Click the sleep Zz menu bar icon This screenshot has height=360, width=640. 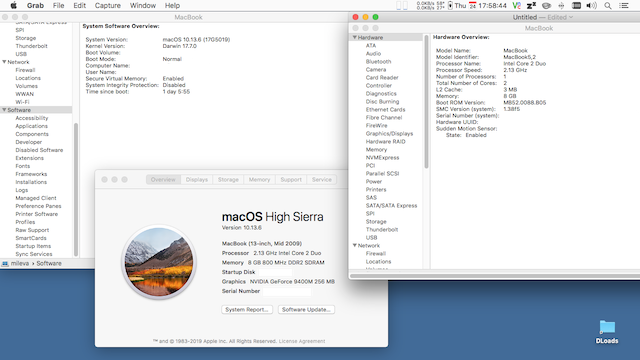531,5
